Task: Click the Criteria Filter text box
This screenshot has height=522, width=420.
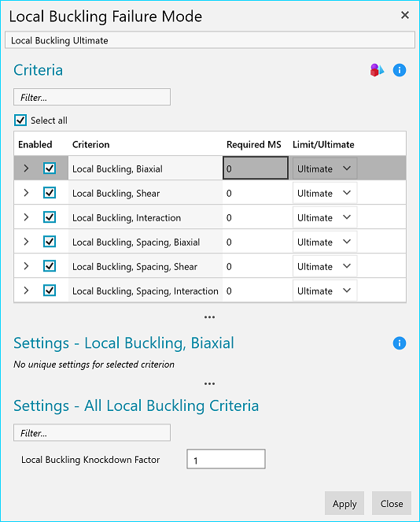Action: click(x=92, y=97)
